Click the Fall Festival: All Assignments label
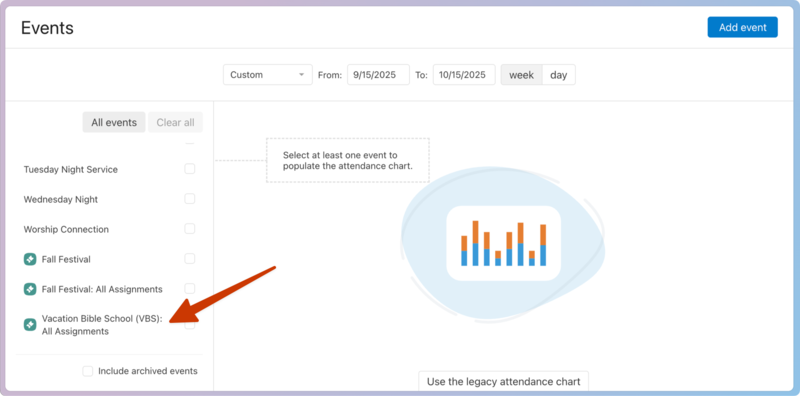 pyautogui.click(x=102, y=289)
